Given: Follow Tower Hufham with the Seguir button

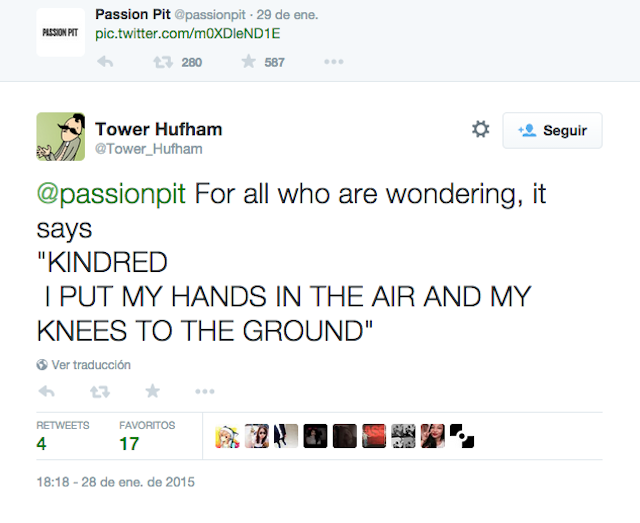Looking at the screenshot, I should (x=553, y=130).
